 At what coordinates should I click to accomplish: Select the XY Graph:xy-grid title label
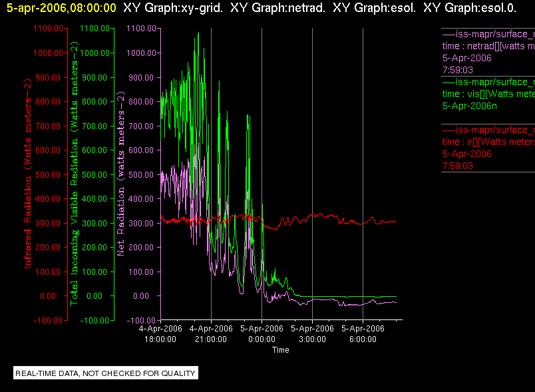click(172, 7)
